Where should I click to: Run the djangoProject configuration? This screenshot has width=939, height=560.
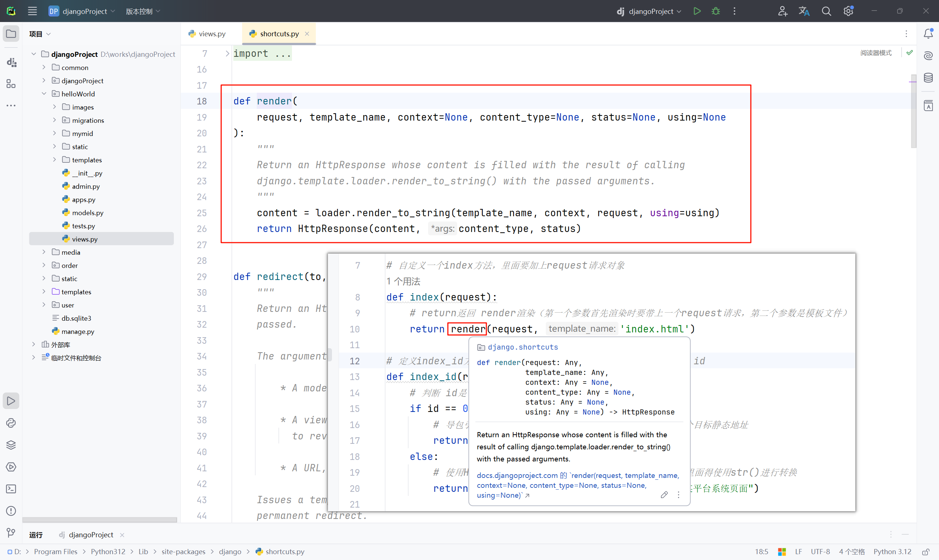697,11
